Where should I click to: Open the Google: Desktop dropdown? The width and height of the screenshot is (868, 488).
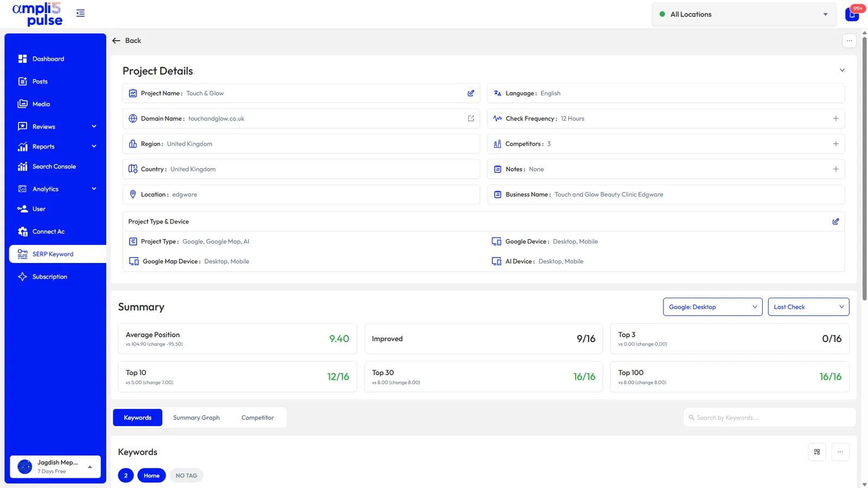click(x=712, y=307)
